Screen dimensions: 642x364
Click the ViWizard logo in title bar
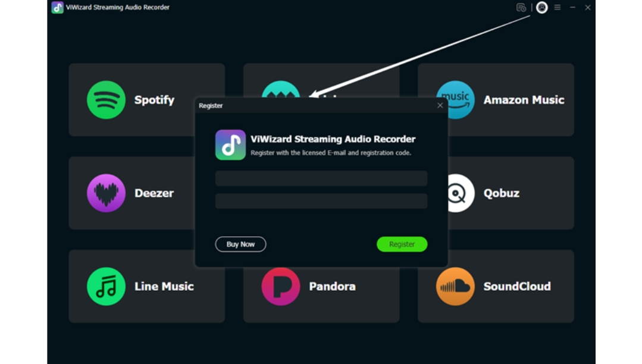click(x=57, y=8)
